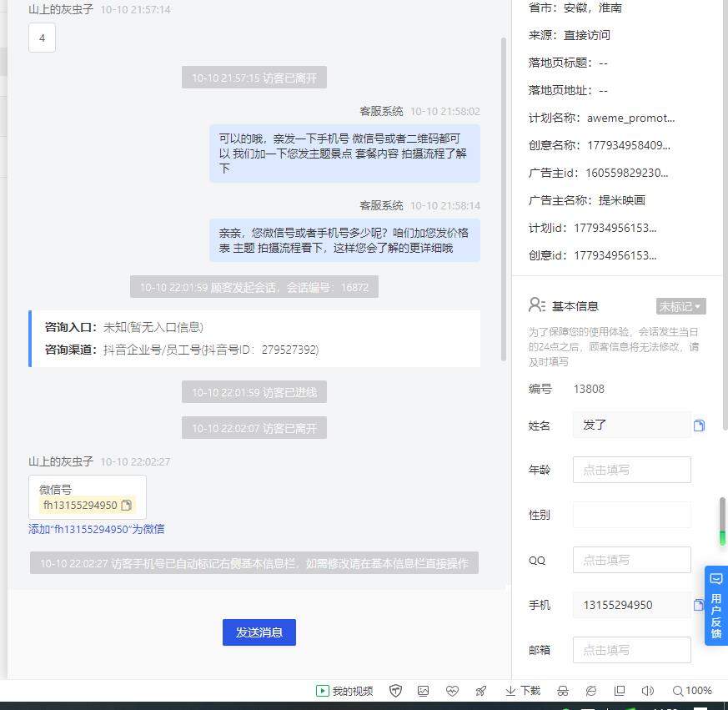The image size is (728, 710).
Task: Click the picture icon in status bar
Action: pyautogui.click(x=423, y=691)
